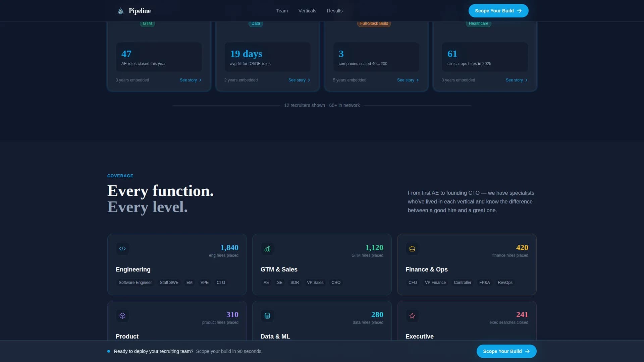Select the Software Engineer role chip
The image size is (644, 362).
[x=135, y=282]
